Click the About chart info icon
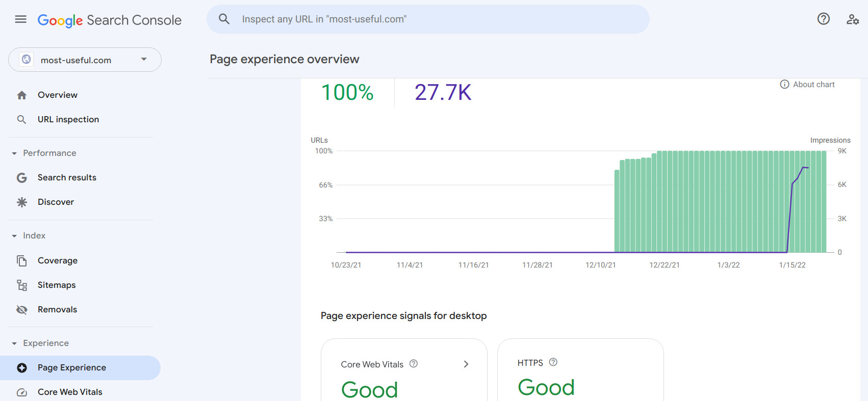 click(784, 85)
